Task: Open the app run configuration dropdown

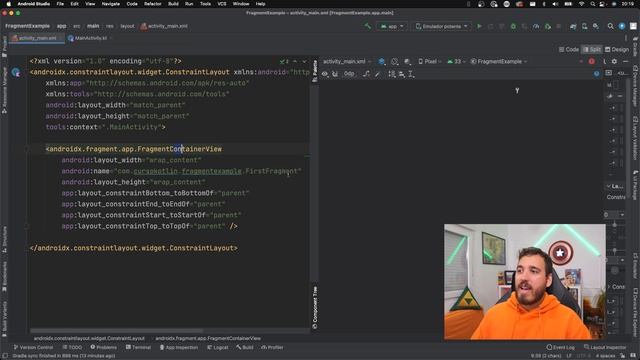Action: coord(392,26)
